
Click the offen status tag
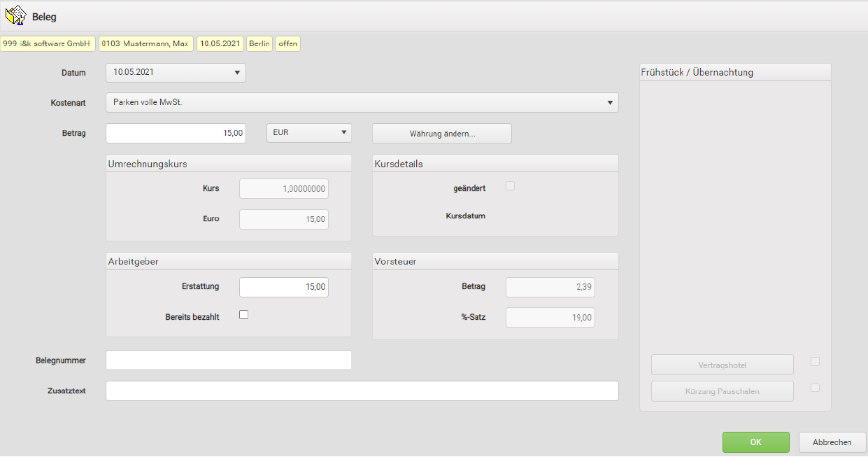tap(287, 43)
